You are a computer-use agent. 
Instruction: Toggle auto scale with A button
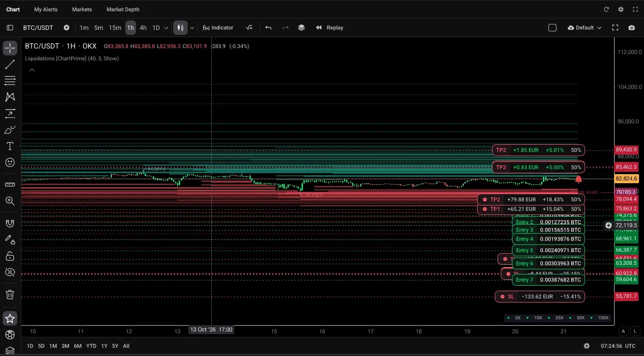coord(623,332)
